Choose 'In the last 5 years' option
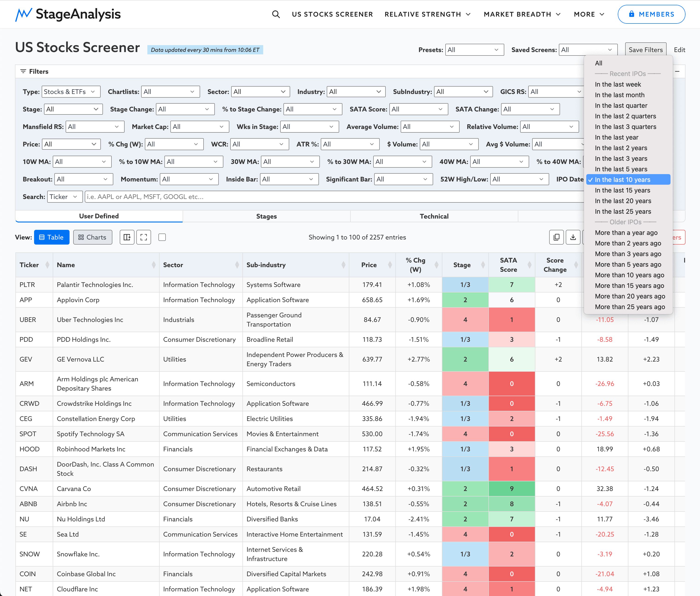Viewport: 700px width, 596px height. pyautogui.click(x=621, y=169)
